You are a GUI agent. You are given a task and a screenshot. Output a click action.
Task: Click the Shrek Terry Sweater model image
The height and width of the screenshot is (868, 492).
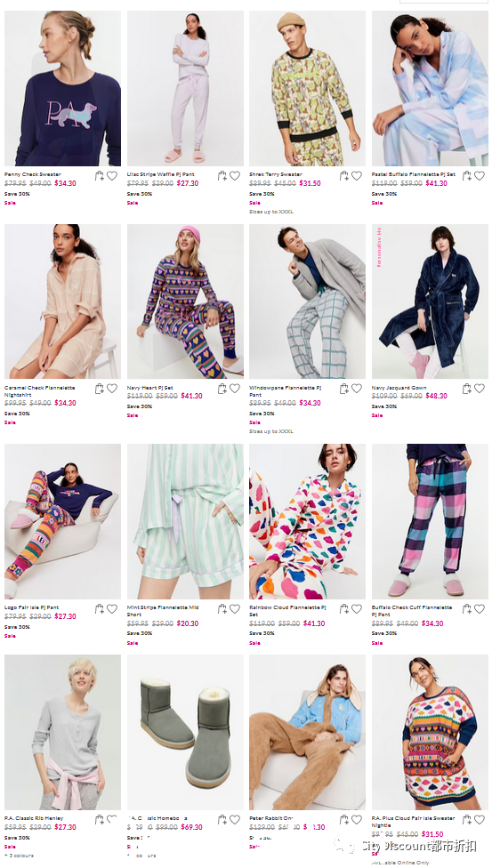[307, 89]
